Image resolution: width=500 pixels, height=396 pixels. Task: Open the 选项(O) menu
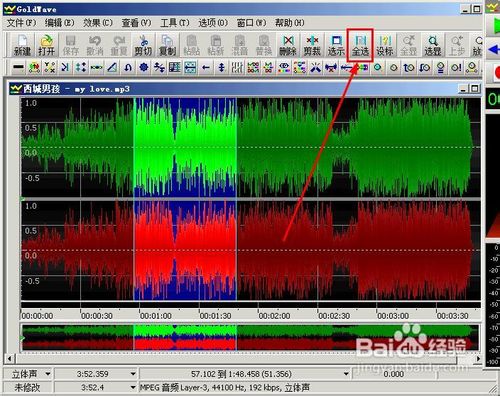[x=213, y=23]
